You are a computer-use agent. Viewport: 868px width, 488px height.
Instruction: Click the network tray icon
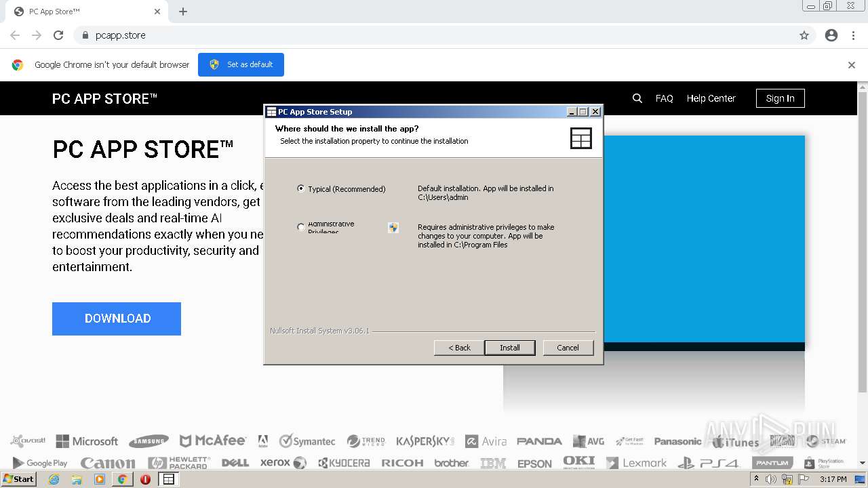tap(787, 479)
